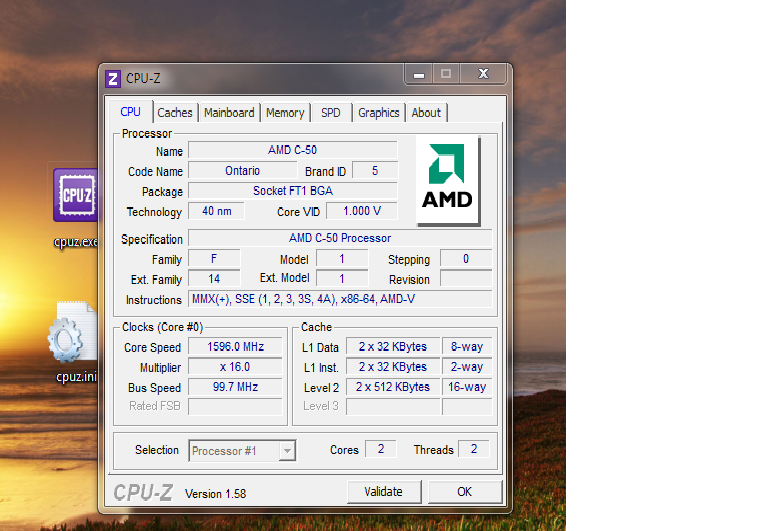Open the Mainboard tab

point(229,113)
